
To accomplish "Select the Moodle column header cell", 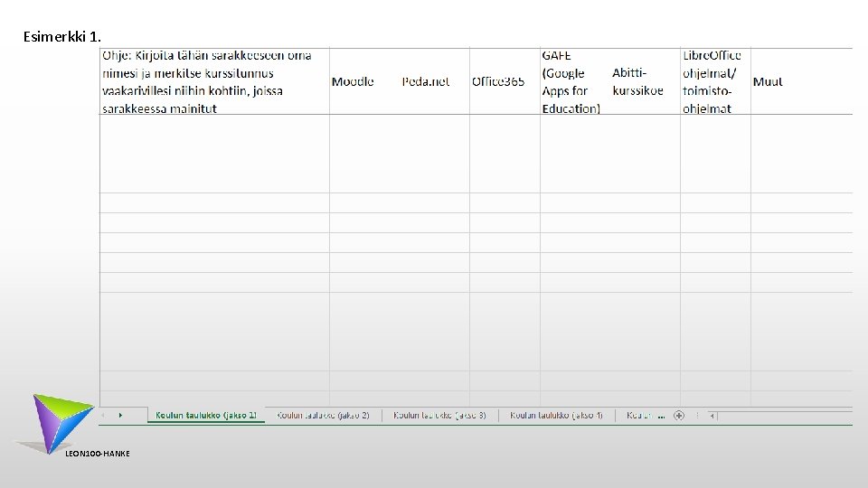I will [x=364, y=81].
